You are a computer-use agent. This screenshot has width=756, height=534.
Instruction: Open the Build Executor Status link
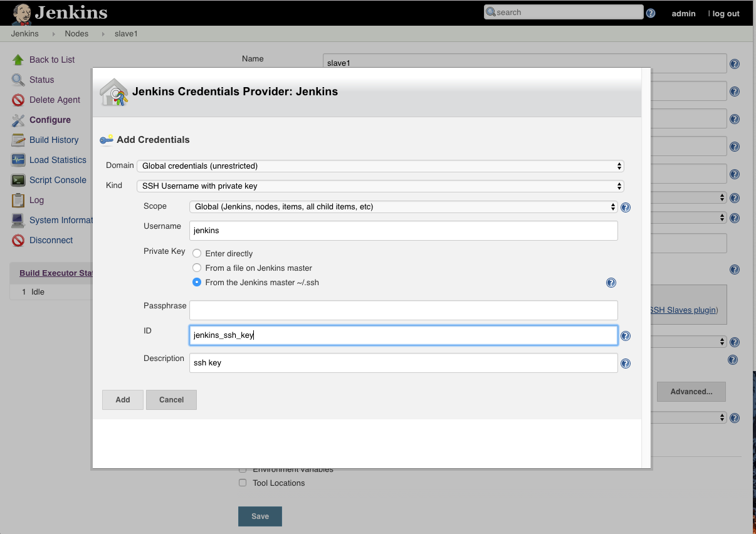[x=56, y=273]
